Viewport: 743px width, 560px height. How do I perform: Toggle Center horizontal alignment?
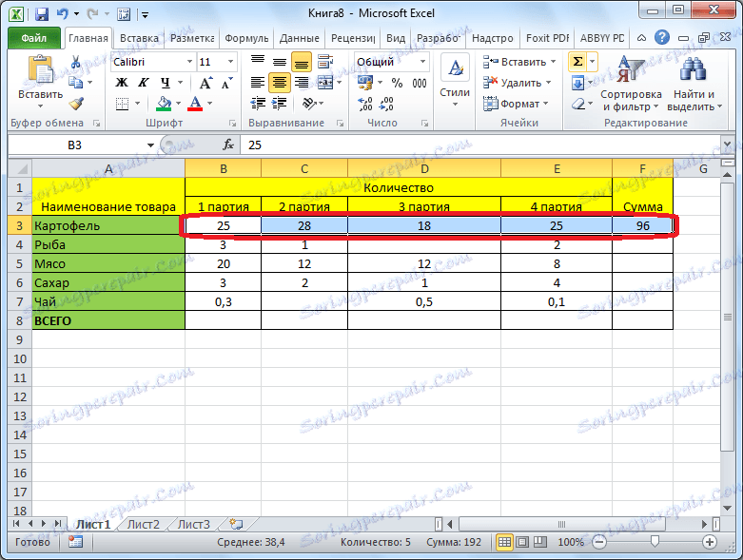[279, 83]
